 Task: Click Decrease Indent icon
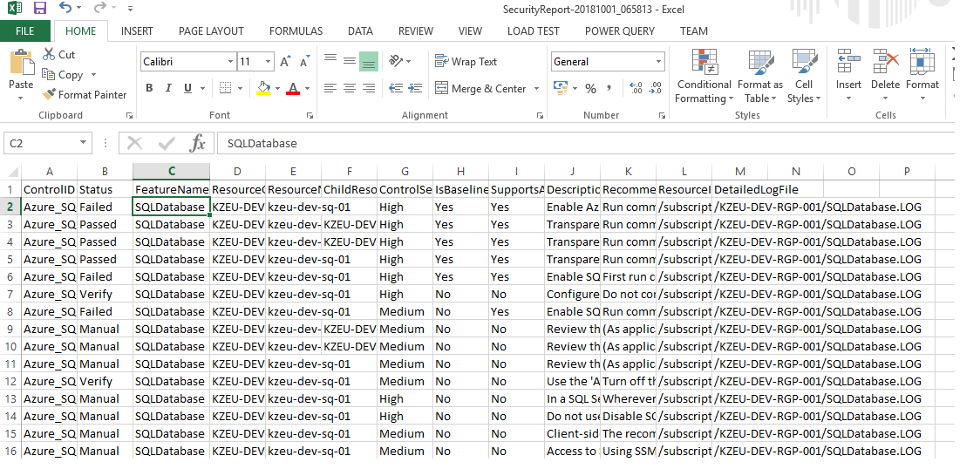pyautogui.click(x=396, y=88)
